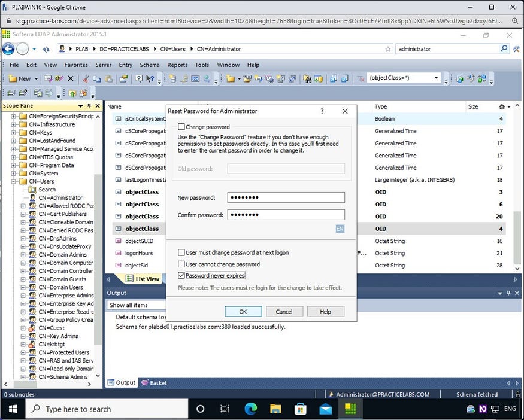Open the New button dropdown arrow
The image size is (524, 420).
36,79
